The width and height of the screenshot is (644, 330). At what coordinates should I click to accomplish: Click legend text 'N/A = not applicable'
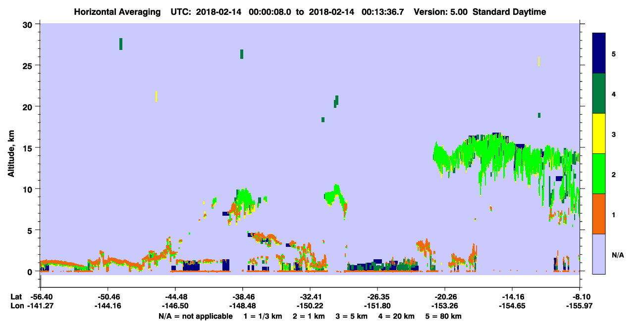tap(196, 316)
